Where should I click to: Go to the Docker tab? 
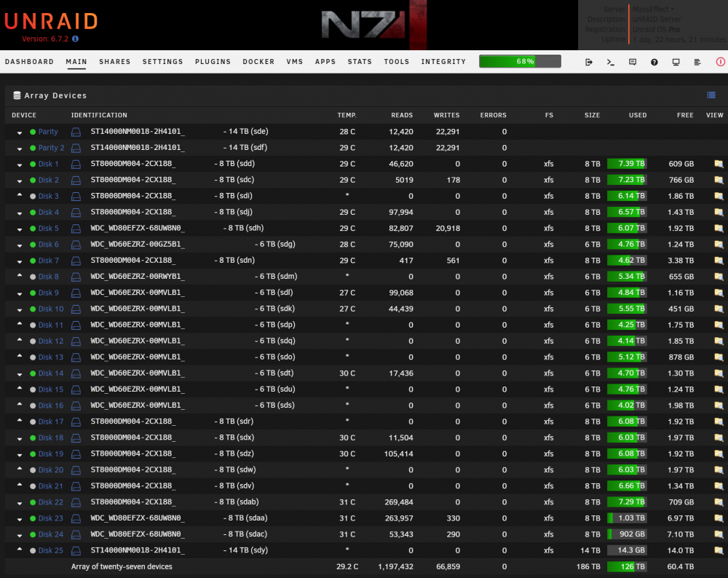258,62
